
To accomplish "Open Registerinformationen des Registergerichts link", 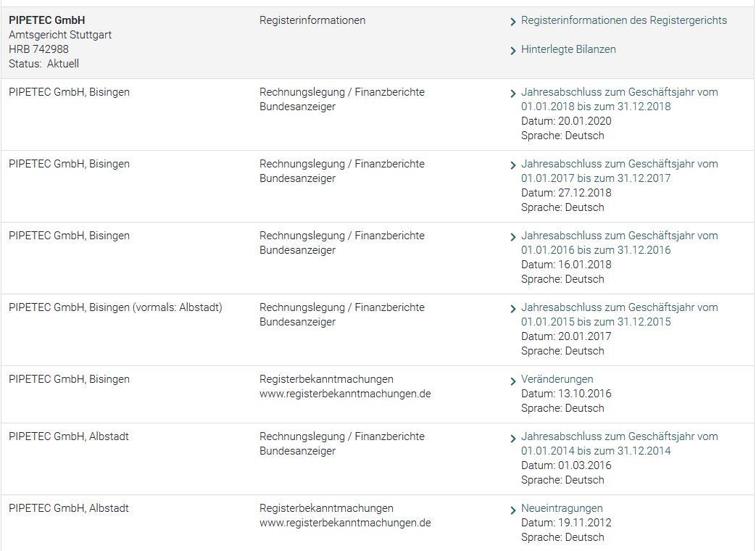I will tap(624, 20).
